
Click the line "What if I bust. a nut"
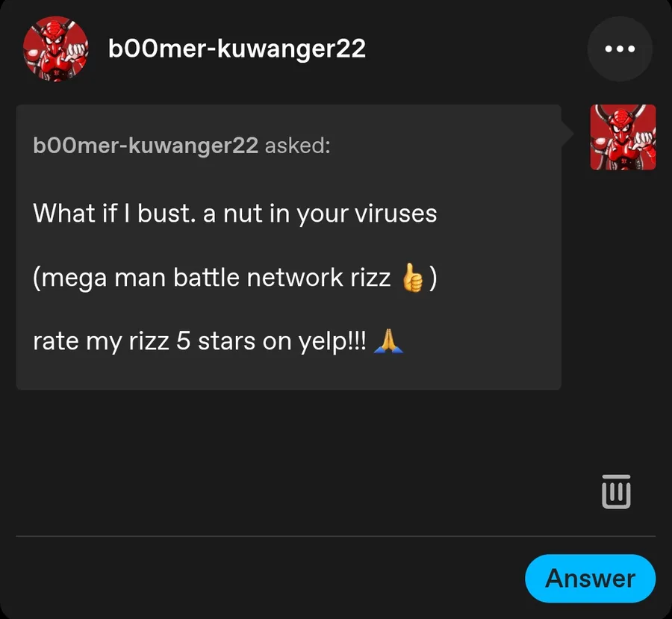tap(234, 214)
